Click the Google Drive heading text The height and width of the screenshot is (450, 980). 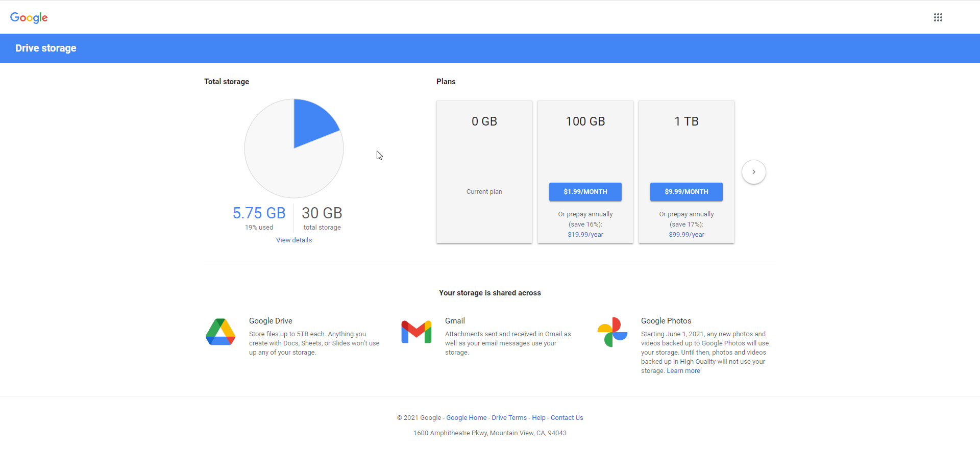(x=271, y=321)
